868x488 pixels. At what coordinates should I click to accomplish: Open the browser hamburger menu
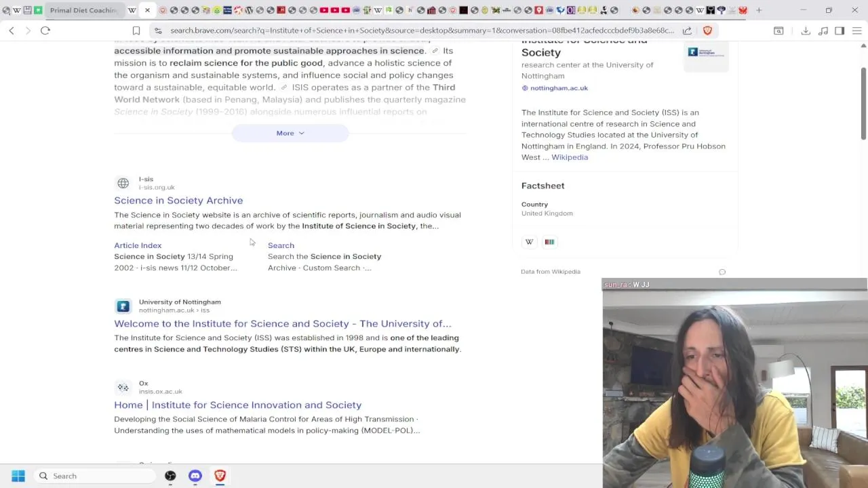coord(856,30)
